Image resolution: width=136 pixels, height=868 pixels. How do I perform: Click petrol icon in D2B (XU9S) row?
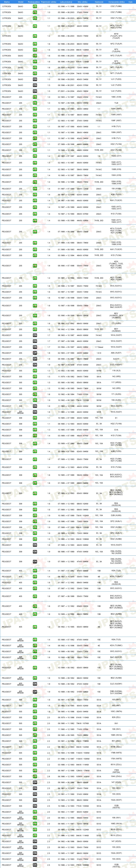click(35, 516)
